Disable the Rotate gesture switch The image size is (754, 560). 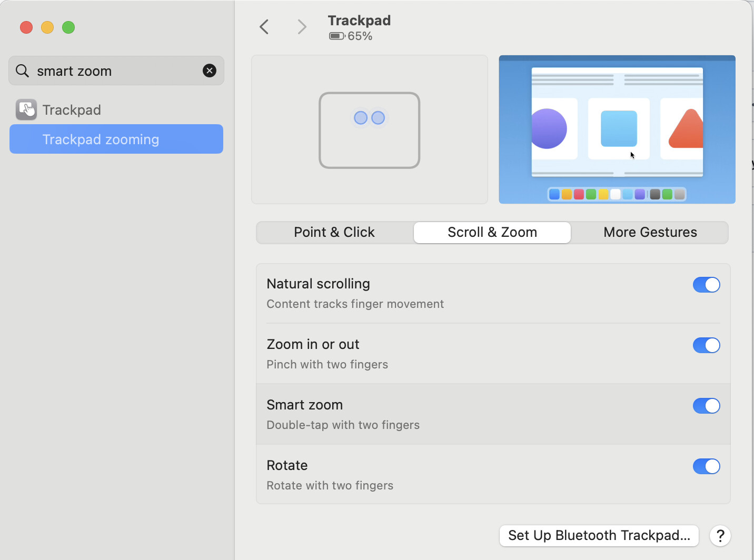pyautogui.click(x=706, y=466)
